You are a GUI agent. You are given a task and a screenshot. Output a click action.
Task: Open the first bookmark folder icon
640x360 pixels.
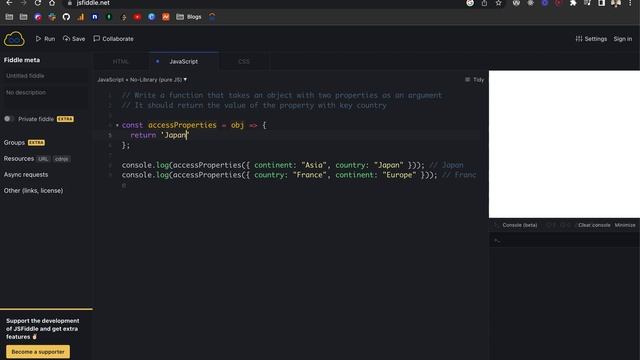pos(9,17)
